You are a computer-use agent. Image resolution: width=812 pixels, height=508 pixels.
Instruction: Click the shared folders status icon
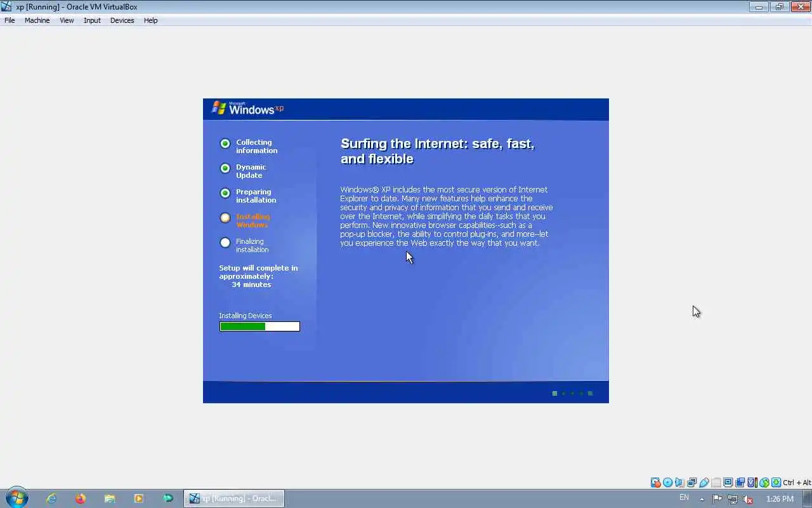click(x=716, y=483)
